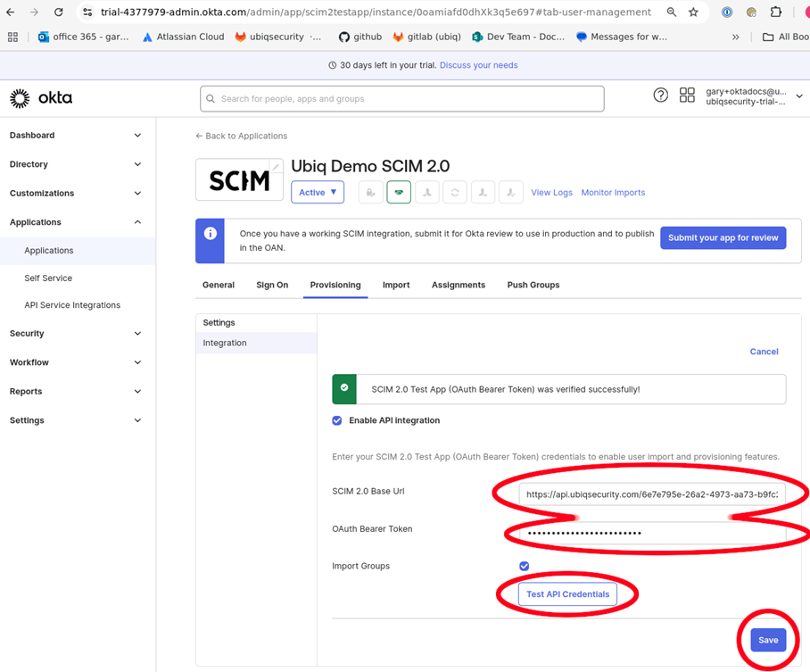Expand the Security menu section
This screenshot has height=672, width=810.
[76, 334]
